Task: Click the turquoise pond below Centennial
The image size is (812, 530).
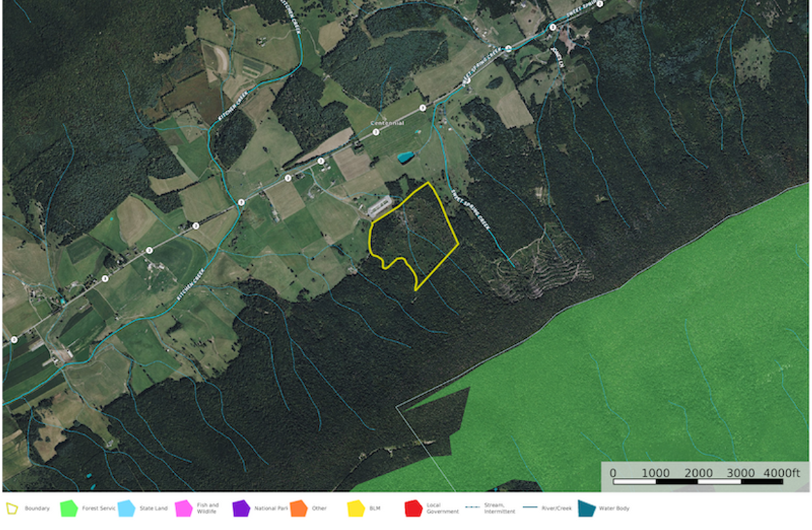Action: click(405, 157)
